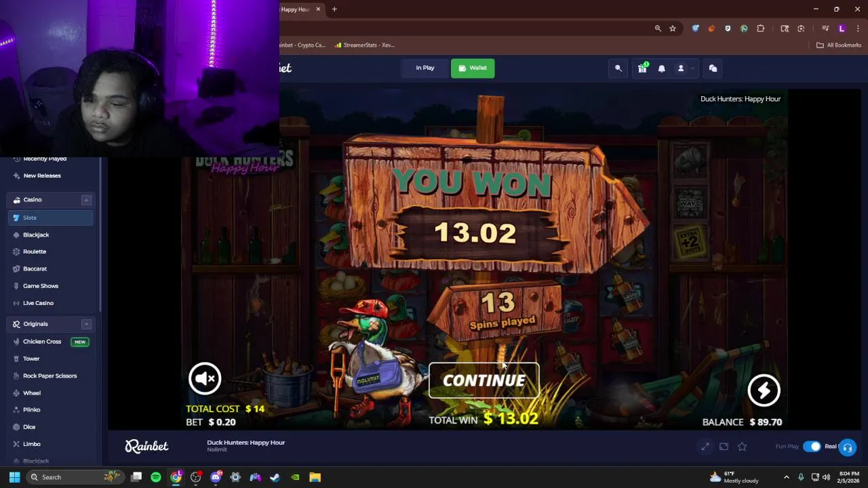This screenshot has height=488, width=868.
Task: Collapse the Casino section arrow
Action: 86,200
